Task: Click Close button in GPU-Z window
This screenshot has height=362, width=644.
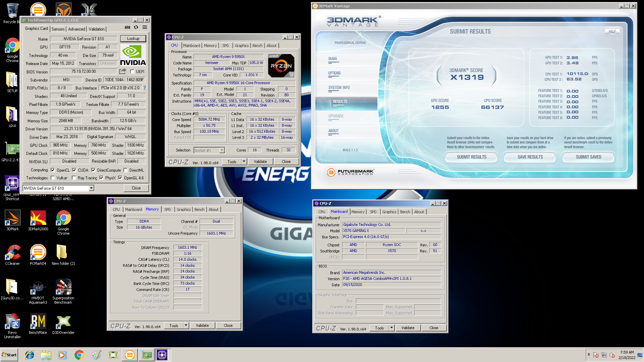Action: click(x=136, y=188)
